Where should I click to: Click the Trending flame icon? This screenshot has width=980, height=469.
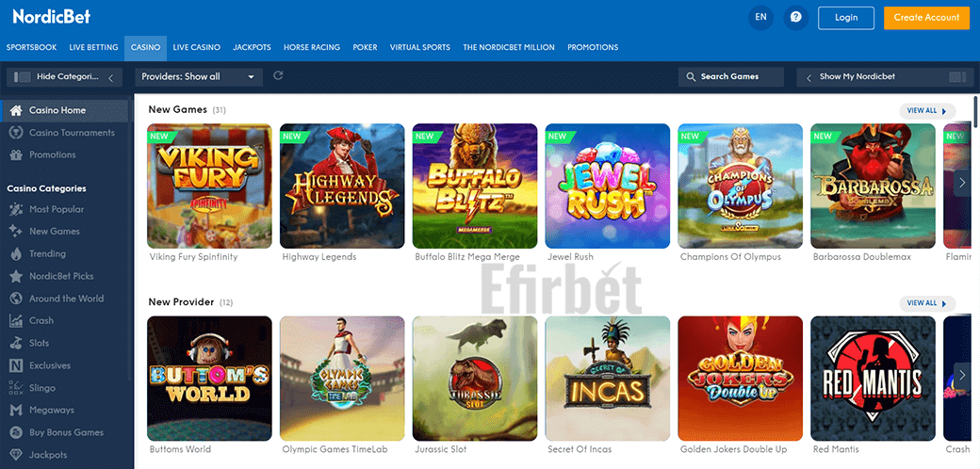16,253
